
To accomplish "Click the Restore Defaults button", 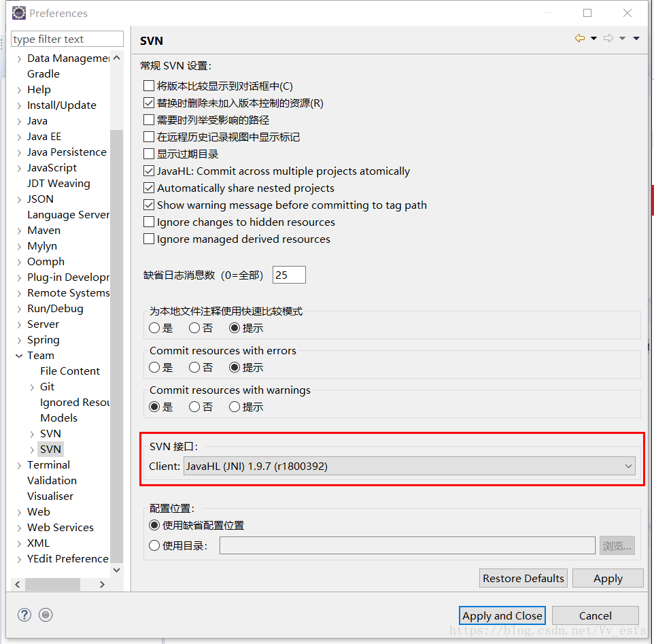I will pyautogui.click(x=523, y=578).
